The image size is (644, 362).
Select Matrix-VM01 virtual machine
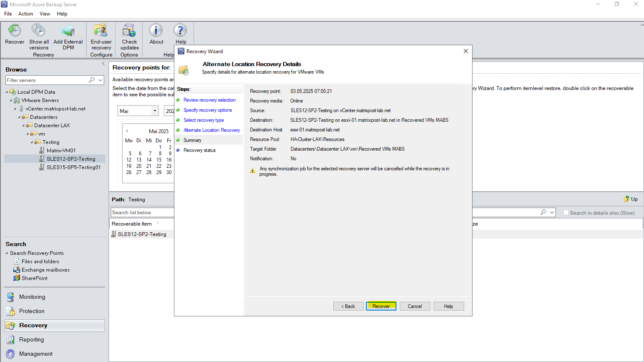(61, 151)
